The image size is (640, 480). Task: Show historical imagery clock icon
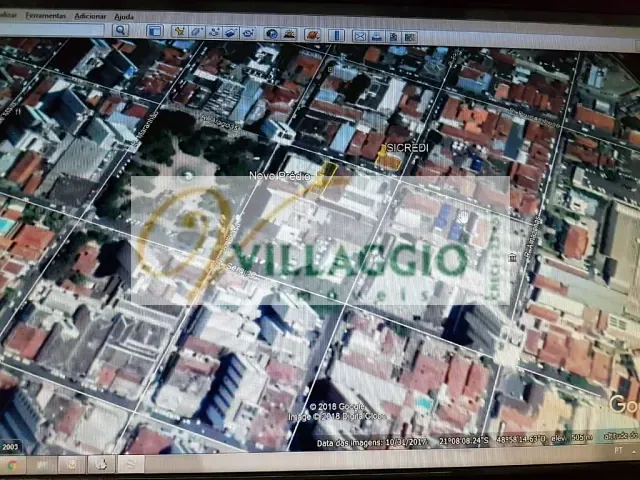272,34
